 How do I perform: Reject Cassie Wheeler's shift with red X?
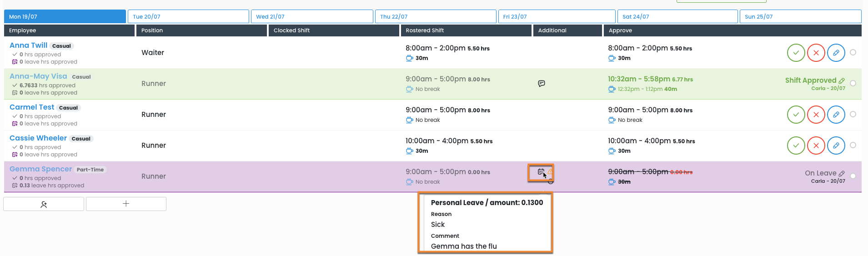pyautogui.click(x=816, y=146)
